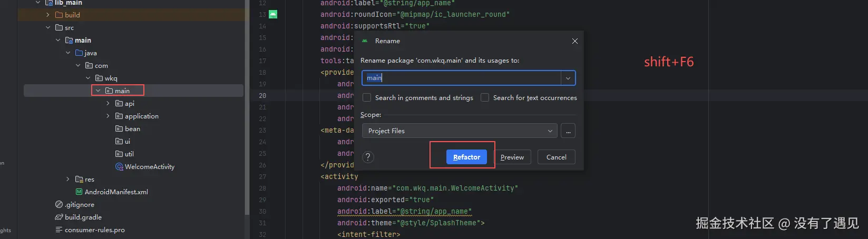Open the package name history dropdown
This screenshot has height=239, width=868.
tap(568, 78)
